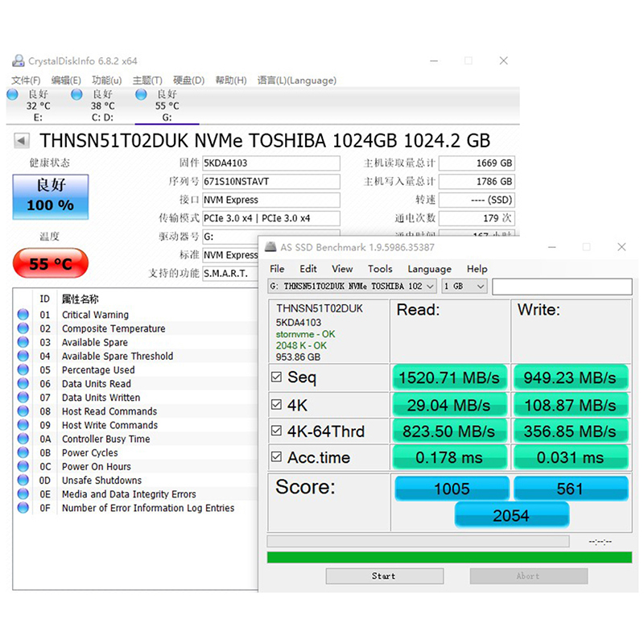The height and width of the screenshot is (644, 644).
Task: Select the E: drive status orb
Action: click(12, 95)
